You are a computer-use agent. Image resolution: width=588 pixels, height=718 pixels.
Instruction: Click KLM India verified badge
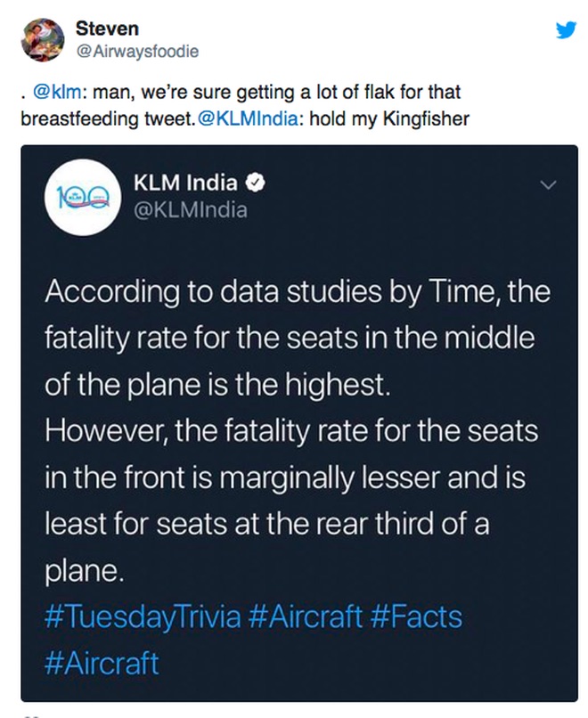[256, 184]
